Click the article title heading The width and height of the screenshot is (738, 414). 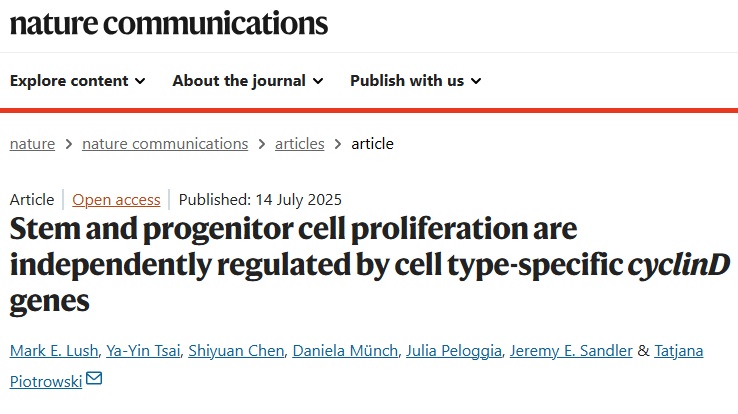click(x=369, y=264)
